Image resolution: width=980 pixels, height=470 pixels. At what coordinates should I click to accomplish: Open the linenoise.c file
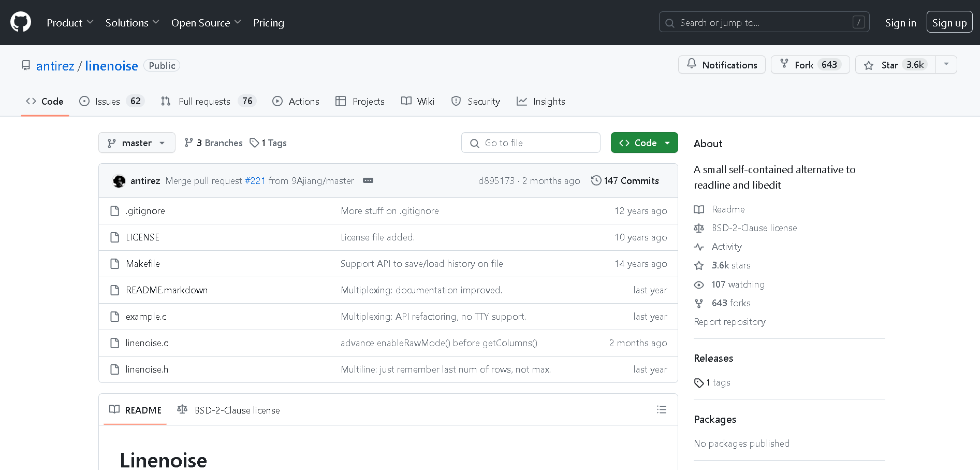coord(147,343)
